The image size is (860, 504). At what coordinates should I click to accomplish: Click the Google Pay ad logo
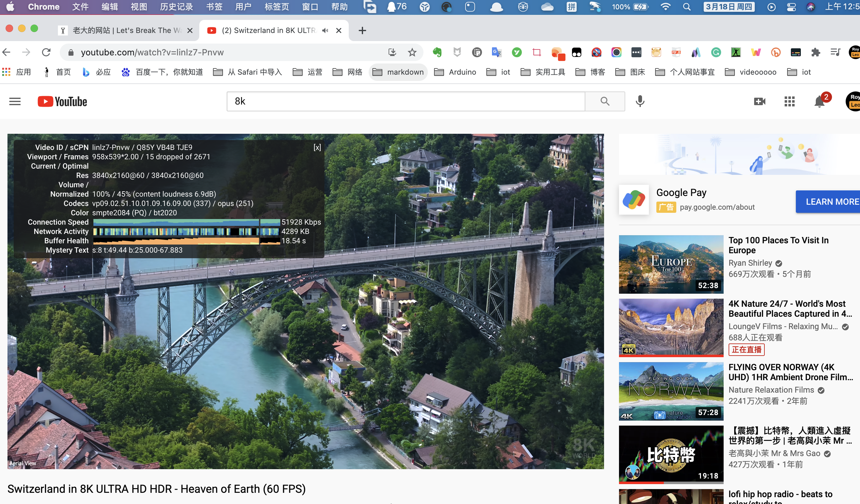point(634,199)
